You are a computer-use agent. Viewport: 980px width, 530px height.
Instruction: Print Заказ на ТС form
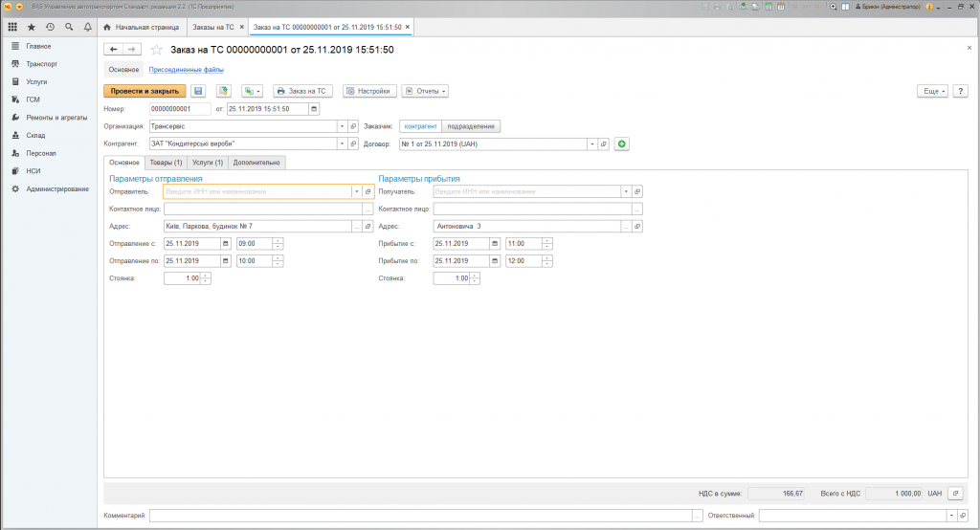302,91
